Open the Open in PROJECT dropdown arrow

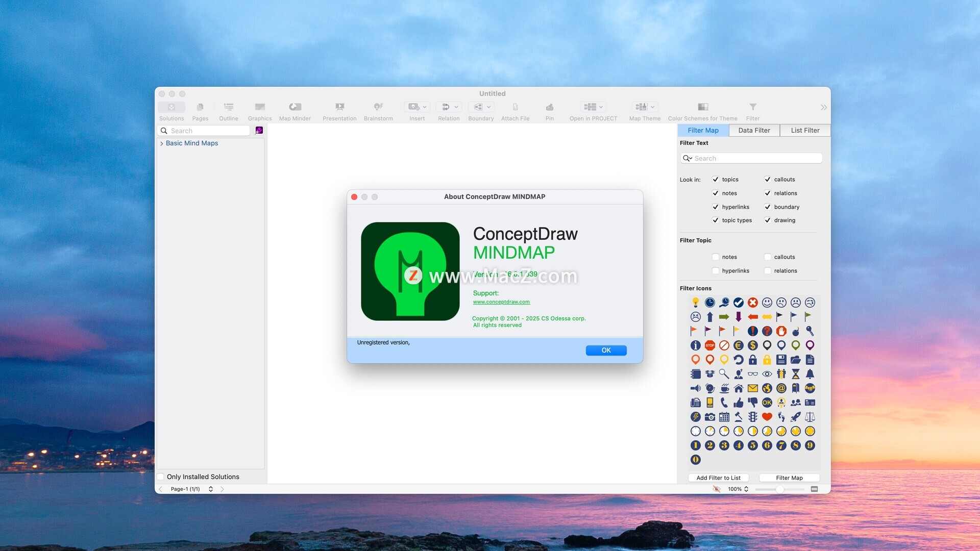(x=601, y=107)
